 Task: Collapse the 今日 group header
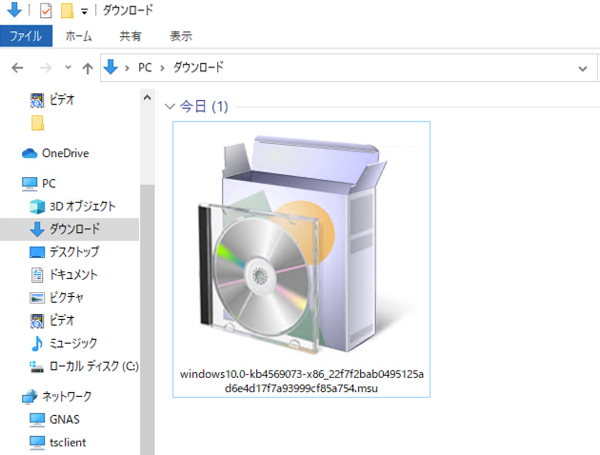(170, 105)
